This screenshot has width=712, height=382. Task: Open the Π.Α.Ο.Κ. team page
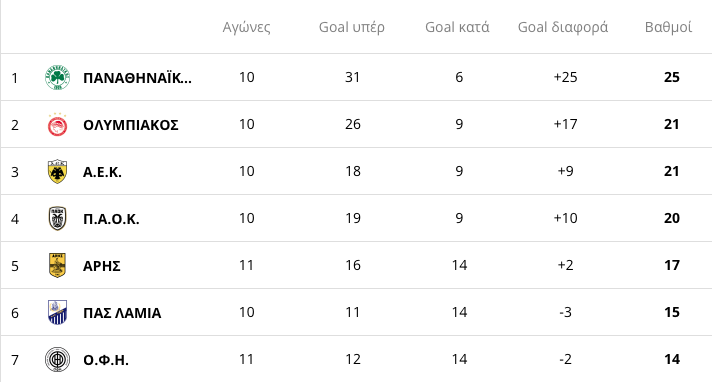[x=111, y=219]
